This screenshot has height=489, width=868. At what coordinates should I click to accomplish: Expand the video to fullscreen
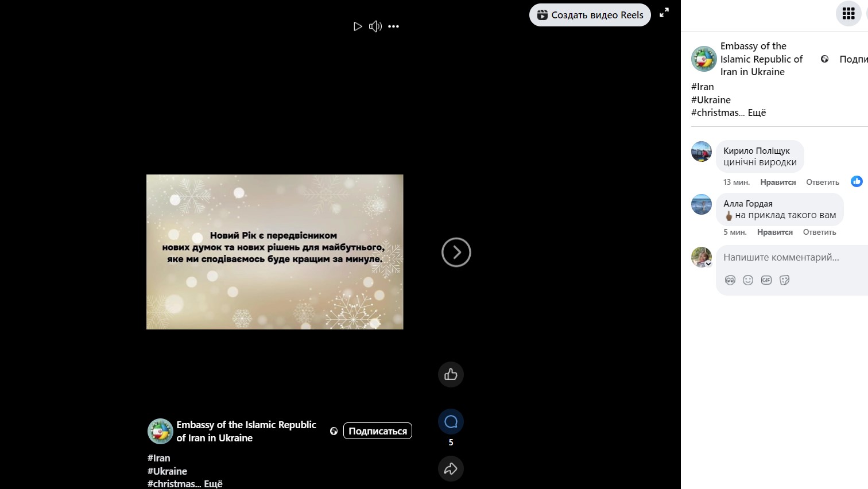point(664,13)
